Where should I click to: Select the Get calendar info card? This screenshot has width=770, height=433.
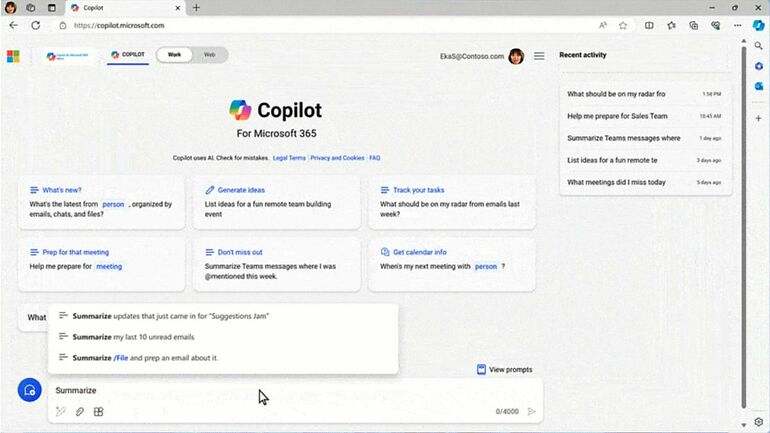coord(452,265)
